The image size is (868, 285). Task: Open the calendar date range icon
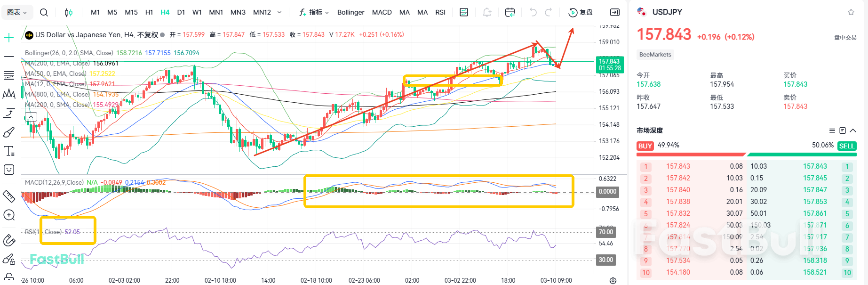coord(510,13)
